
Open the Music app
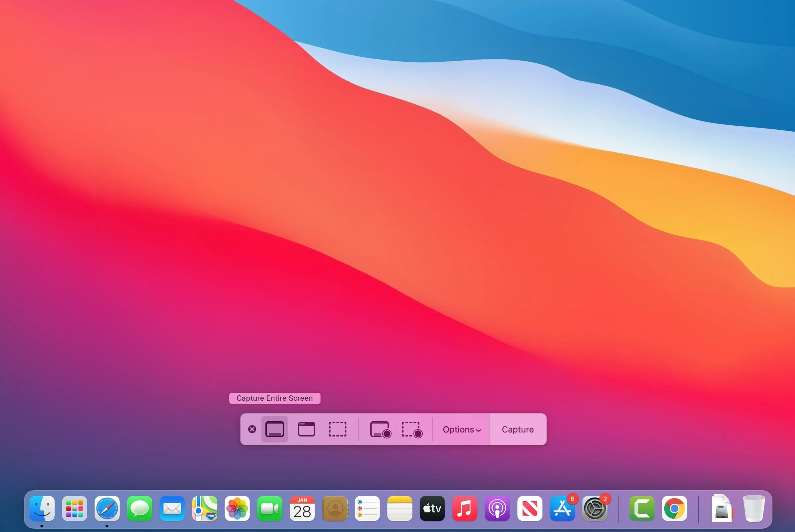click(465, 508)
